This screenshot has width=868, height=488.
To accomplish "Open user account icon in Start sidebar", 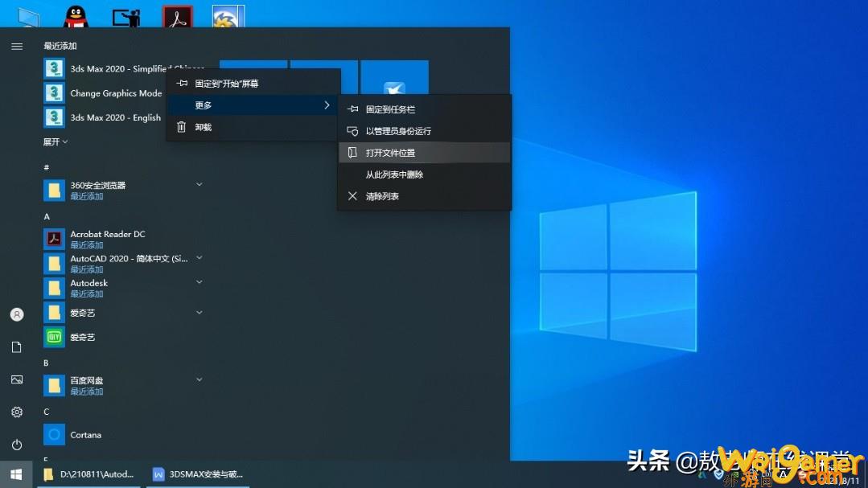I will pyautogui.click(x=17, y=314).
